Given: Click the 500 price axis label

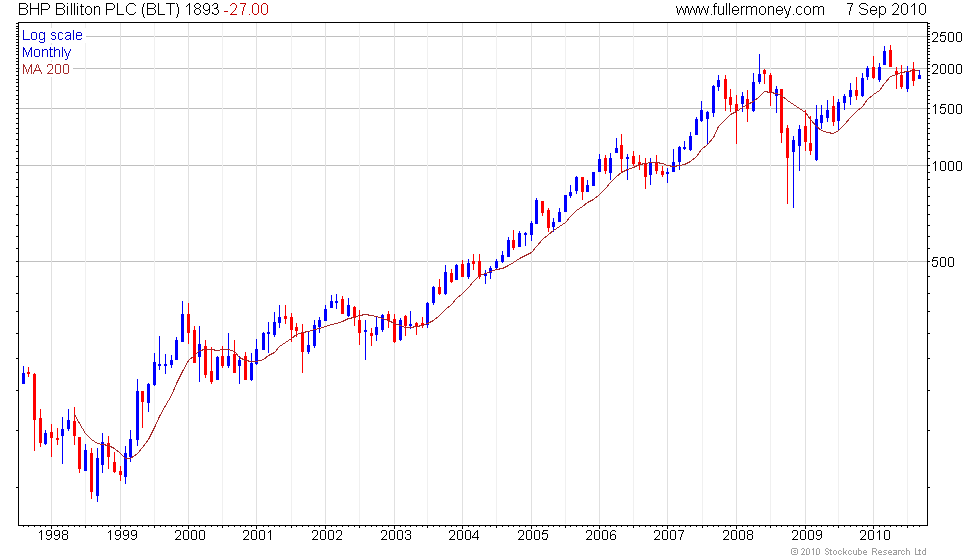Looking at the screenshot, I should [943, 262].
